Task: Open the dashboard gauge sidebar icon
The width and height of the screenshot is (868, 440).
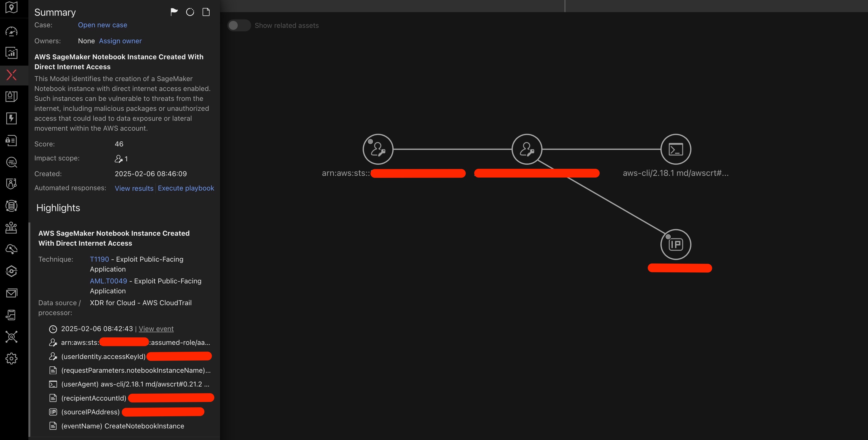Action: click(12, 32)
